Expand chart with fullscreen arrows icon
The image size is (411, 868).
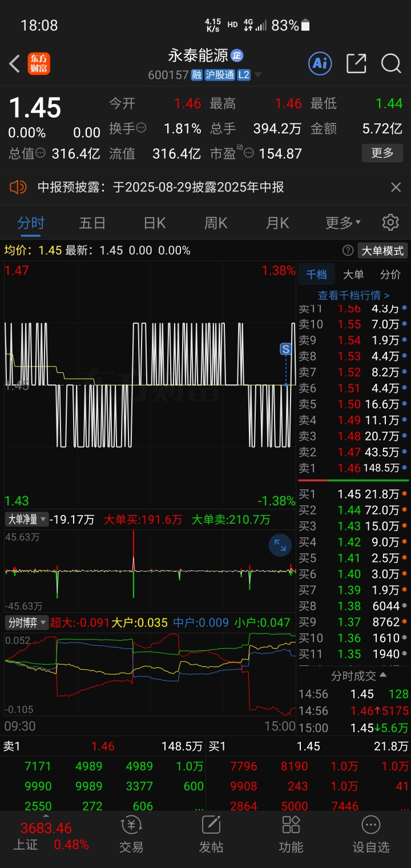click(x=280, y=545)
